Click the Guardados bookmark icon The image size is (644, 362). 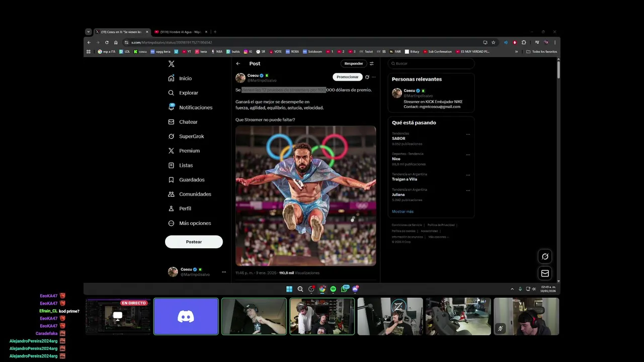[172, 179]
